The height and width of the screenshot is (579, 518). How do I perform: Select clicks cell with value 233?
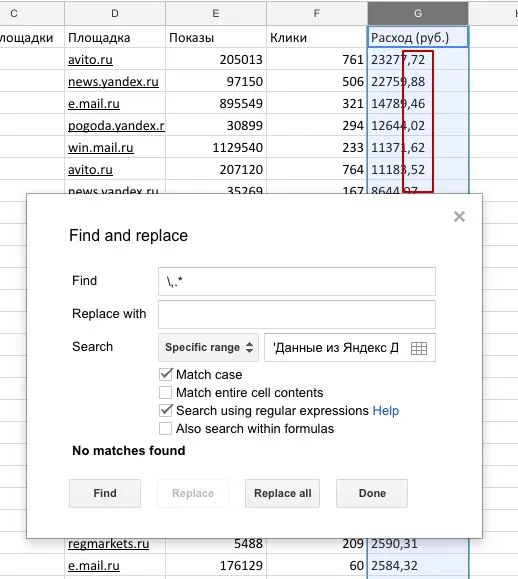[x=317, y=148]
